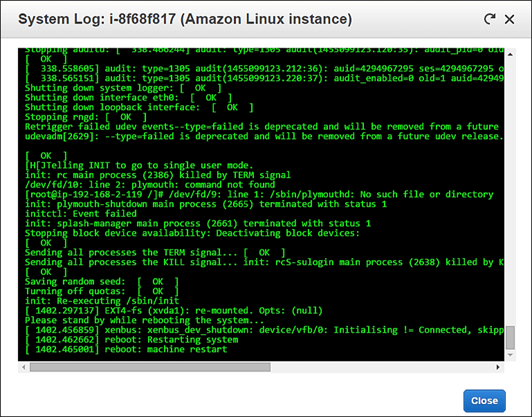Click the horizontal scrollbar's left arrow
Viewport: 532px width, 417px height.
pyautogui.click(x=22, y=367)
